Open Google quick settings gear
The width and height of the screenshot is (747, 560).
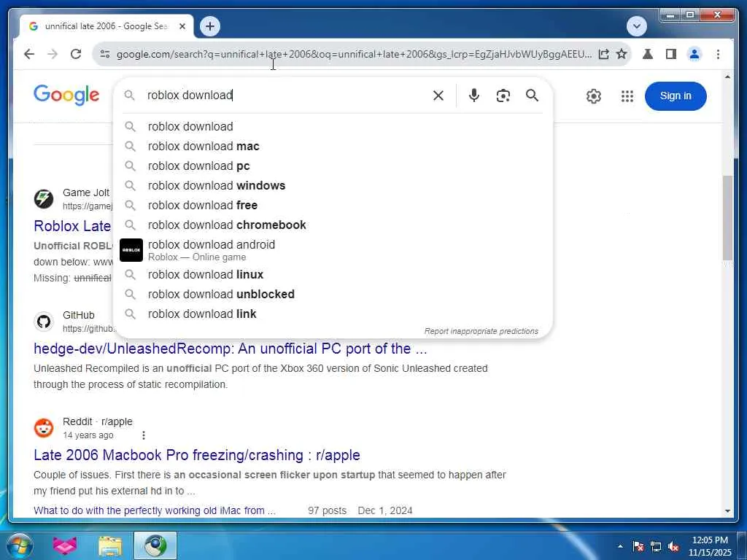[x=594, y=96]
